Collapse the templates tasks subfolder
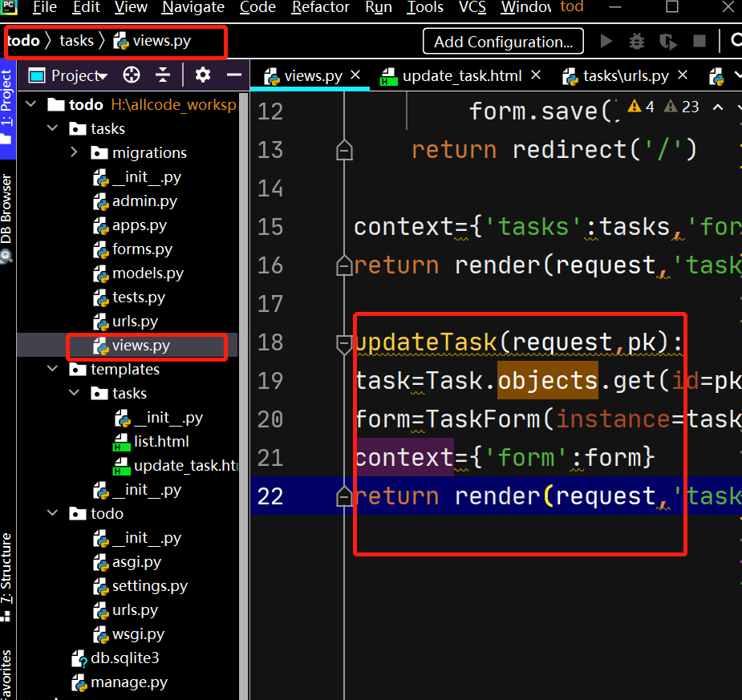The width and height of the screenshot is (742, 700). (x=75, y=392)
